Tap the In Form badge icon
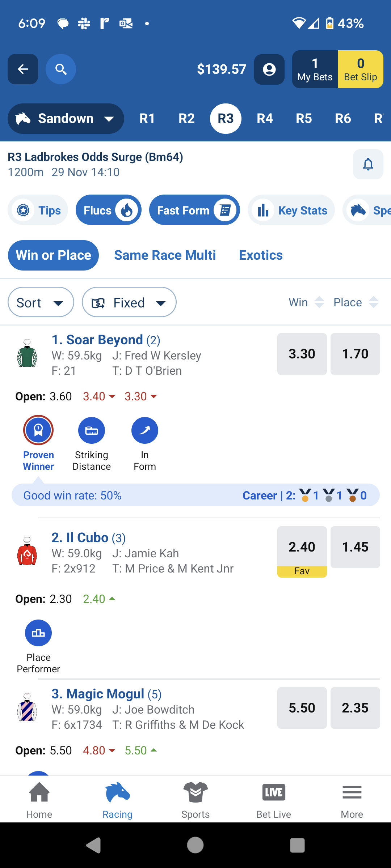 [145, 430]
